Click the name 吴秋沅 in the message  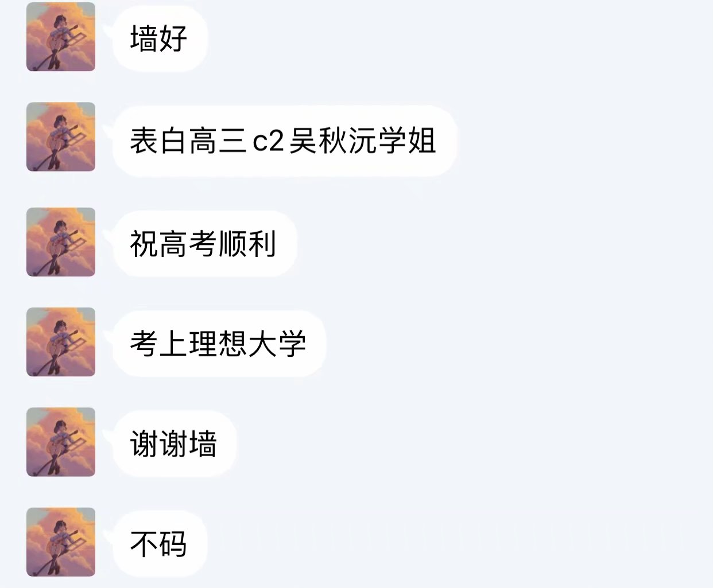[x=333, y=141]
